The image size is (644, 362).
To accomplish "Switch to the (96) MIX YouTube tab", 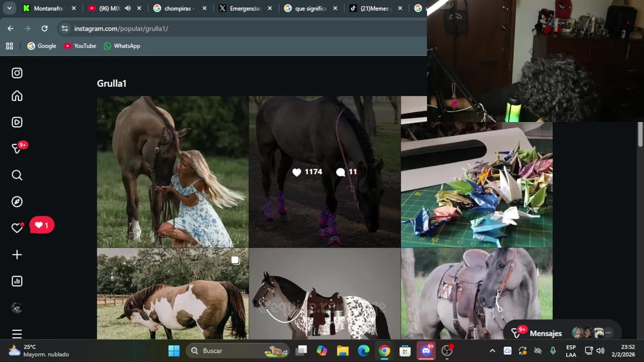I will pyautogui.click(x=109, y=8).
